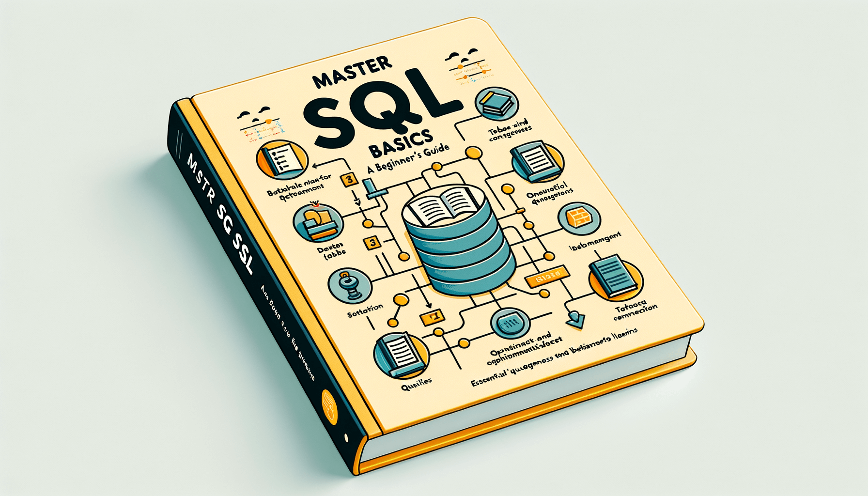The image size is (868, 496).
Task: Click the orange 'B1038' label beside the database
Action: [546, 276]
